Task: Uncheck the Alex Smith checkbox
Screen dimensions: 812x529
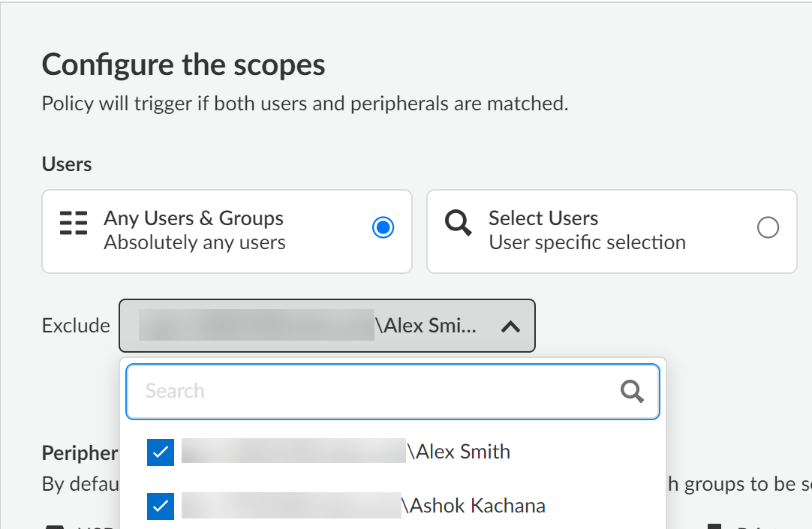Action: 161,452
